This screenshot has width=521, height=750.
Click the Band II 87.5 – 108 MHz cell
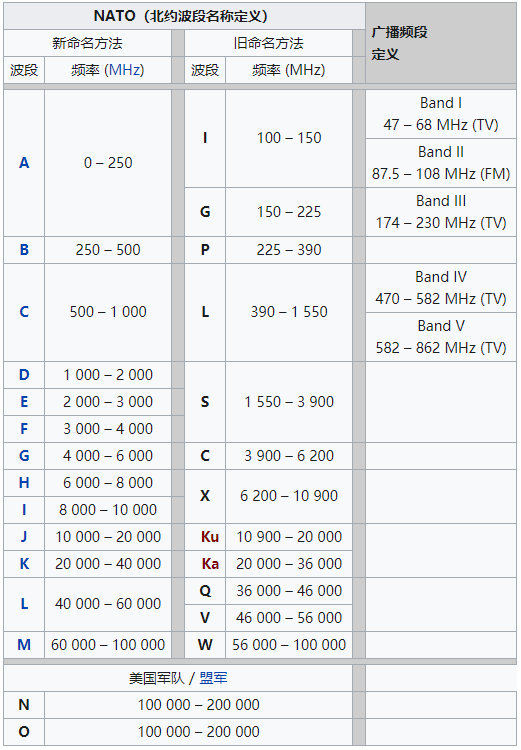[x=441, y=163]
